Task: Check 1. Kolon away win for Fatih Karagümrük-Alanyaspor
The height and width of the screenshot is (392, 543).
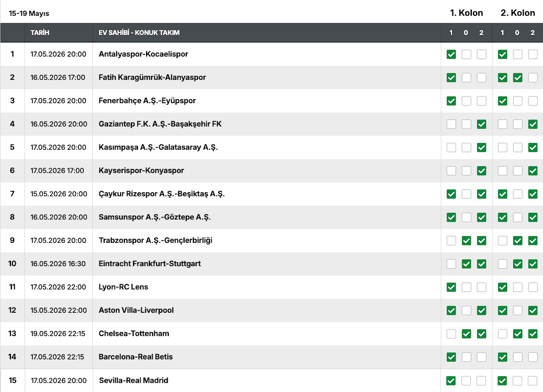Action: [x=481, y=78]
